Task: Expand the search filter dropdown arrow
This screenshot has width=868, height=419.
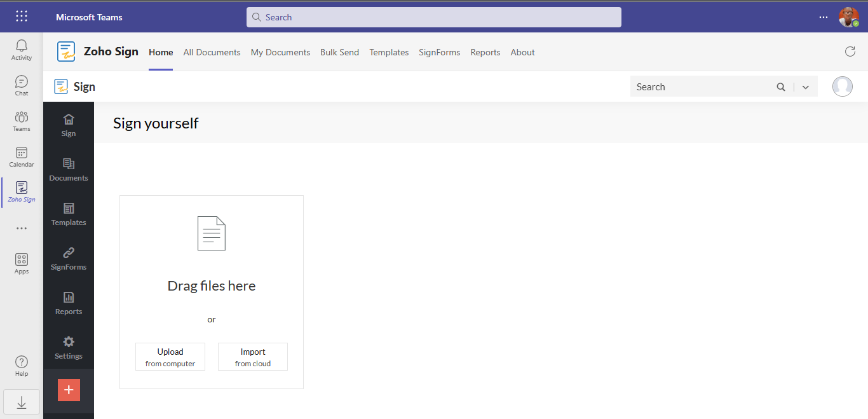Action: click(x=806, y=87)
